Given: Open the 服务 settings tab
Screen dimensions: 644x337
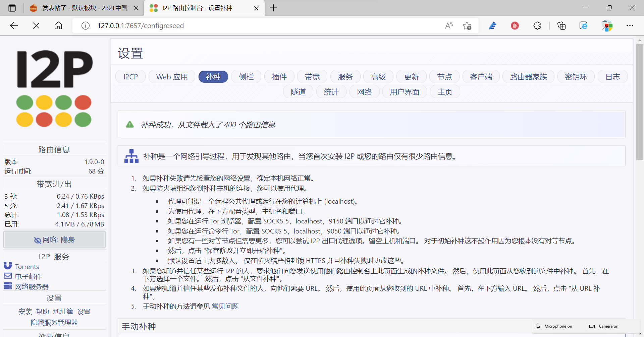Looking at the screenshot, I should click(345, 77).
